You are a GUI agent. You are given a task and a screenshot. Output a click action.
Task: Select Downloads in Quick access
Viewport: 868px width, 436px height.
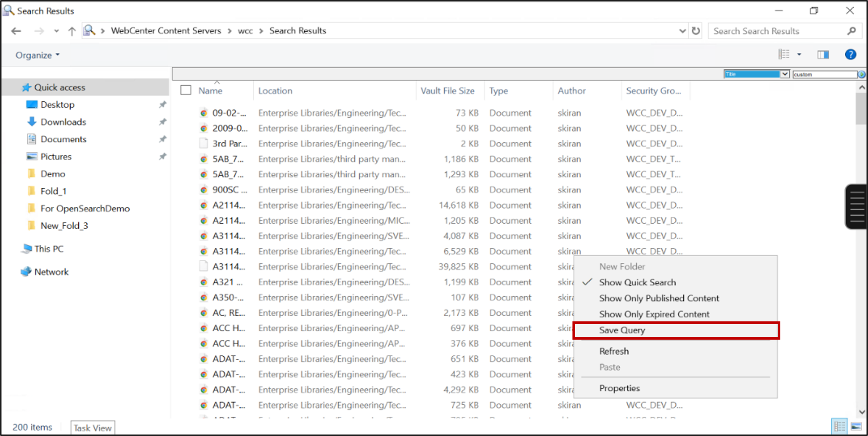point(63,122)
